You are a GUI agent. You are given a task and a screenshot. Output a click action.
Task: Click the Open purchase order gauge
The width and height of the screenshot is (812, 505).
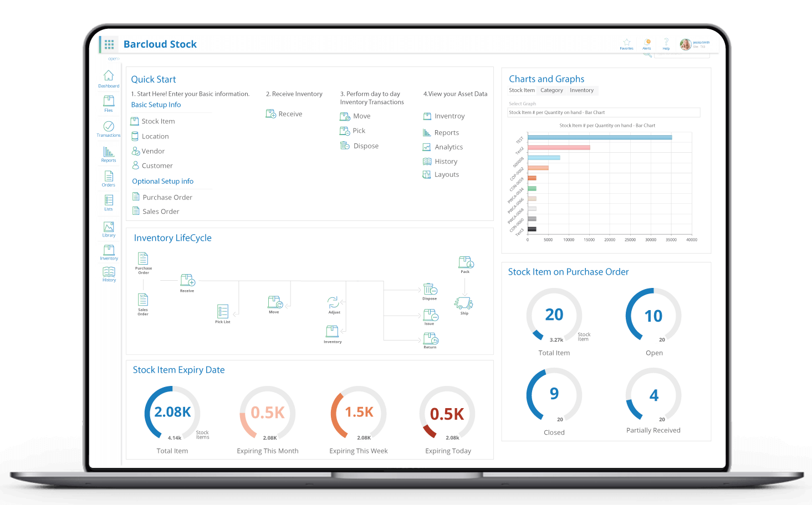653,316
